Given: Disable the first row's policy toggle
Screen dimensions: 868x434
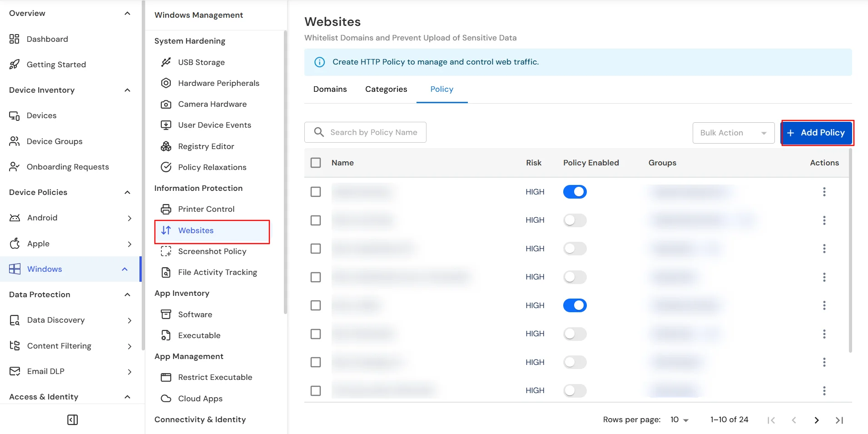Looking at the screenshot, I should click(575, 191).
